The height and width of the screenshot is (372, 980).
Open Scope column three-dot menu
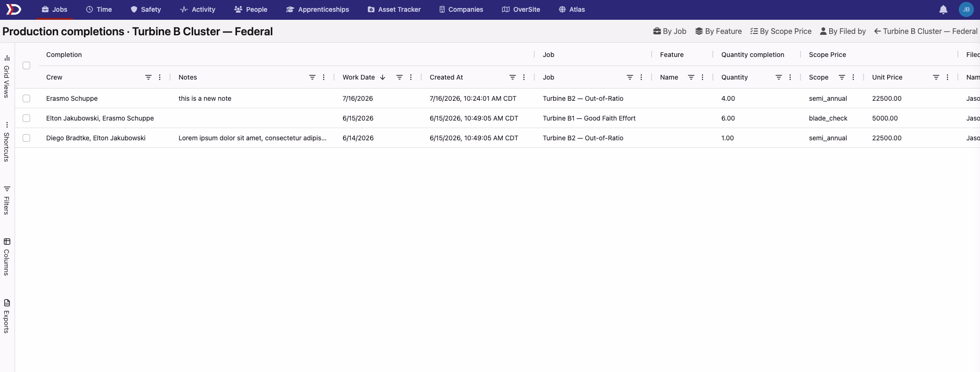(853, 77)
